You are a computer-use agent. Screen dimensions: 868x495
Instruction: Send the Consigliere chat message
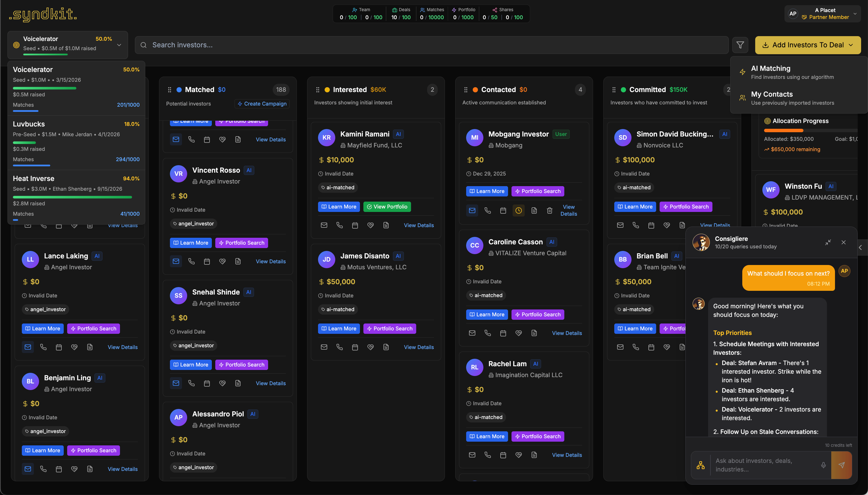pos(842,465)
